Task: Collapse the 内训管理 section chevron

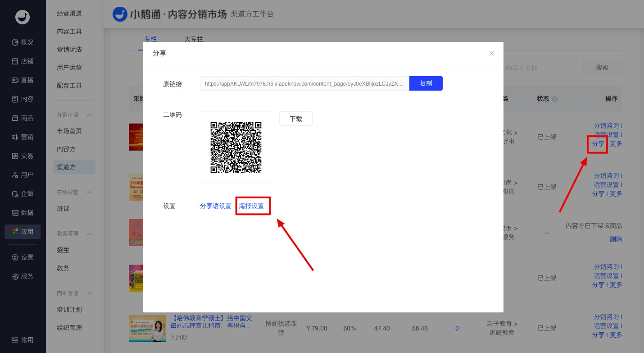Action: (89, 293)
